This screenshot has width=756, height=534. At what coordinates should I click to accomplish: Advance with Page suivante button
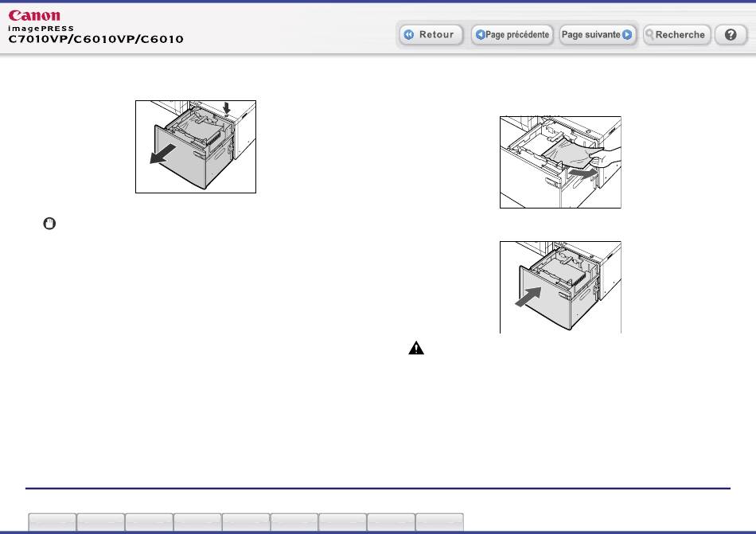(x=597, y=35)
